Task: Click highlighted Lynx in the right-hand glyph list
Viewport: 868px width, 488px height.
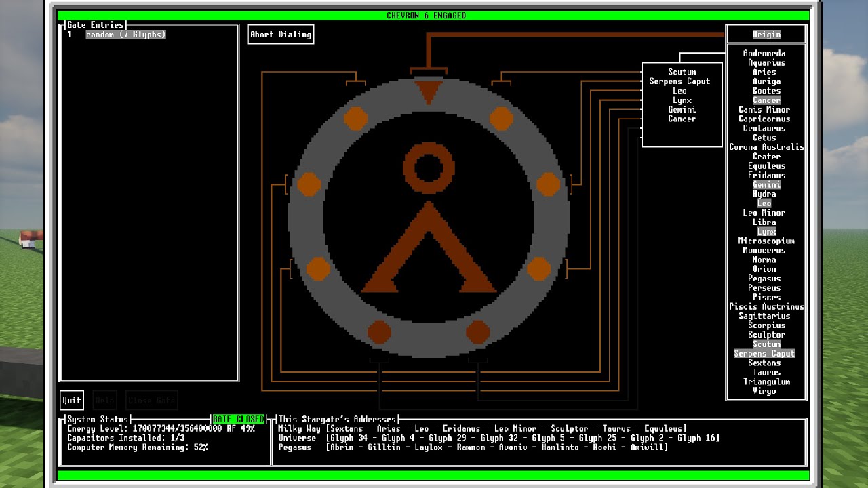Action: point(766,232)
